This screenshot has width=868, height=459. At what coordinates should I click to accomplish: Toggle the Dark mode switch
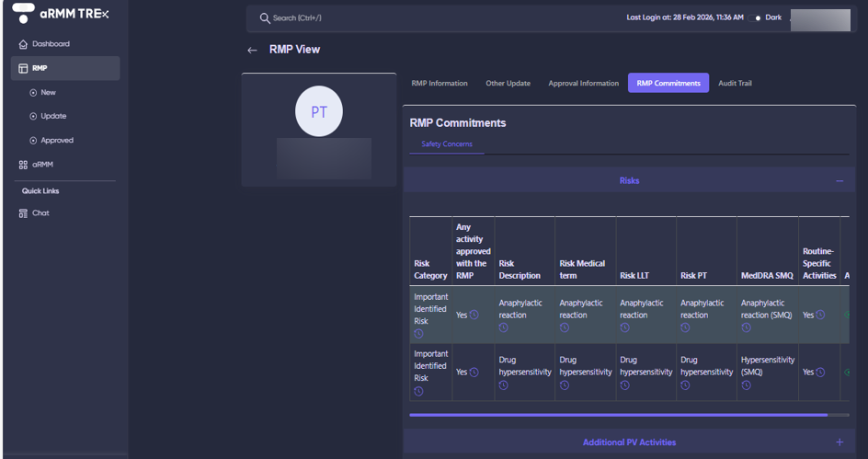point(759,18)
